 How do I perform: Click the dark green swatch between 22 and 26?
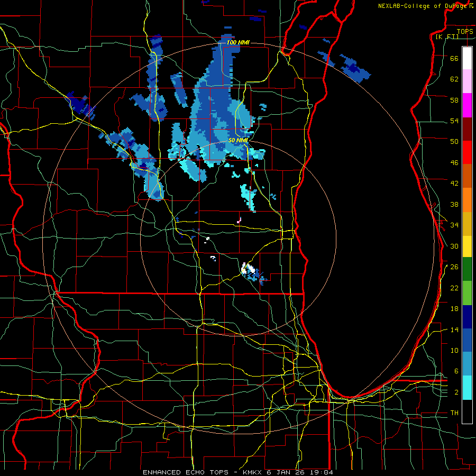pyautogui.click(x=467, y=269)
